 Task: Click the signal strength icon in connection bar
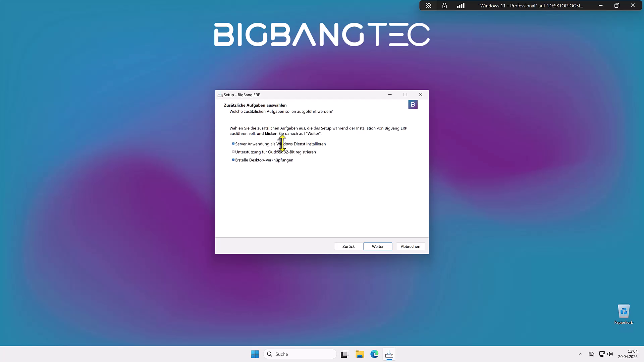coord(461,5)
